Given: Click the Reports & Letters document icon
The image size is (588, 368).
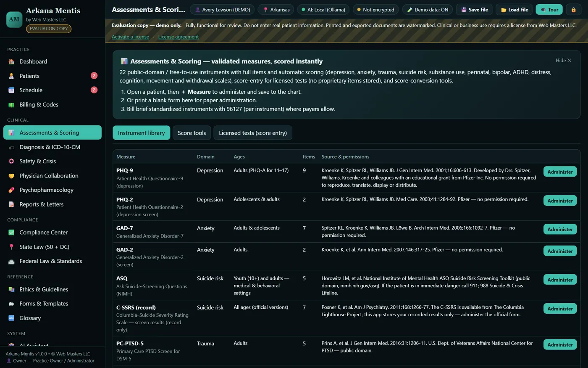Looking at the screenshot, I should (x=11, y=204).
